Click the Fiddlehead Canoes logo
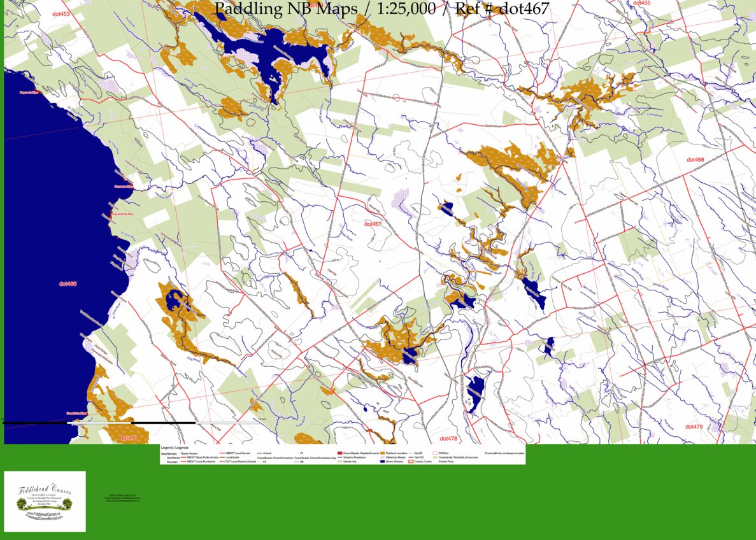 (x=45, y=501)
